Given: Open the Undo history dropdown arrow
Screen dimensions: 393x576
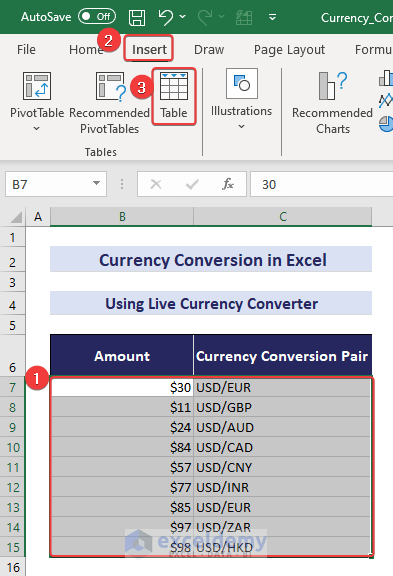Looking at the screenshot, I should point(183,17).
